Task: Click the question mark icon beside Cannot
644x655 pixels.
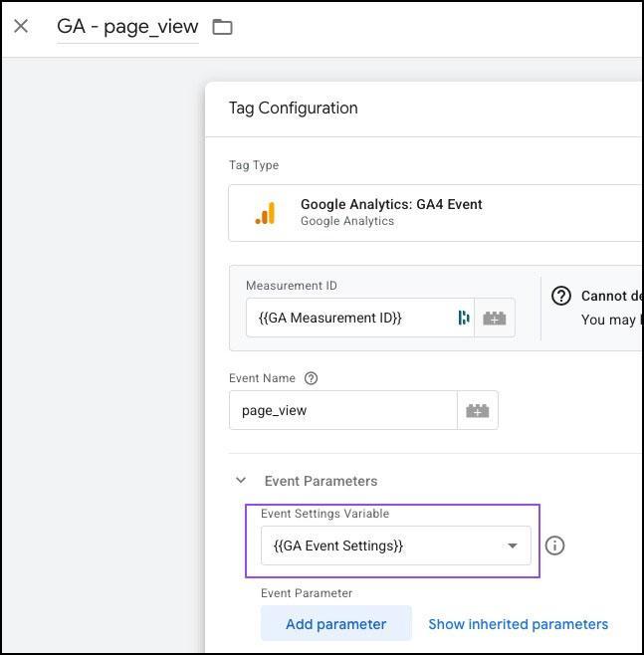Action: click(561, 296)
